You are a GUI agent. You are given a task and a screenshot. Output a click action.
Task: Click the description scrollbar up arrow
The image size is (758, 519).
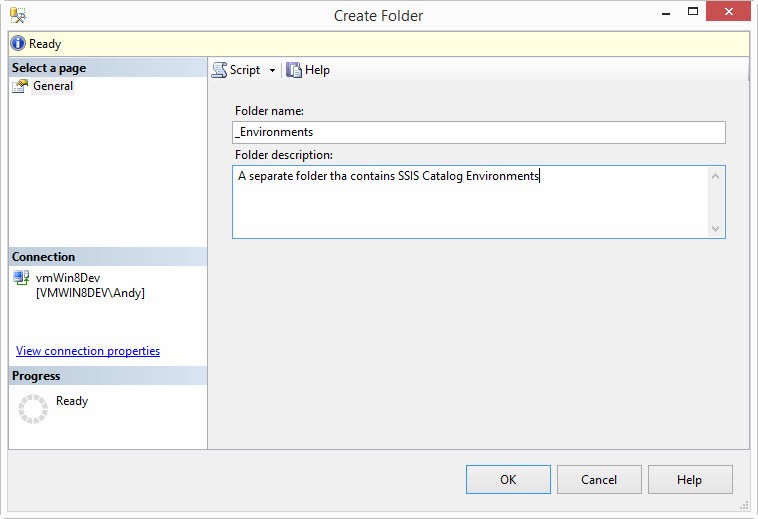tap(715, 176)
